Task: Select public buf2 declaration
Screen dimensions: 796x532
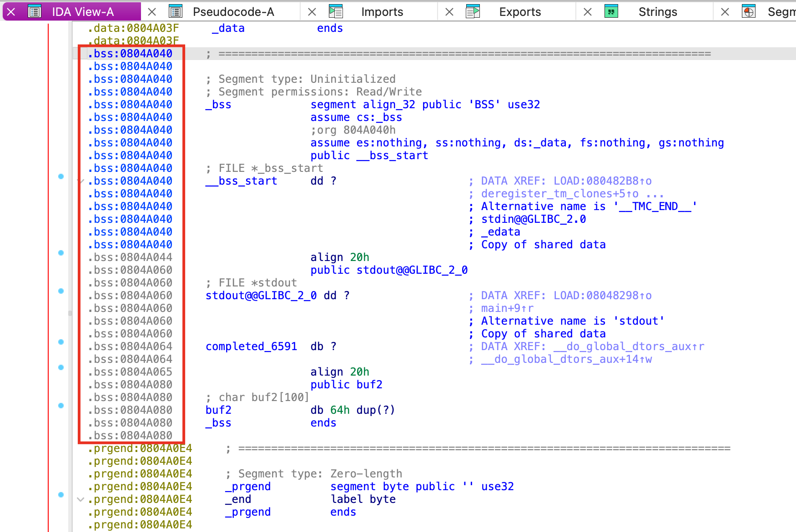Action: [x=347, y=385]
